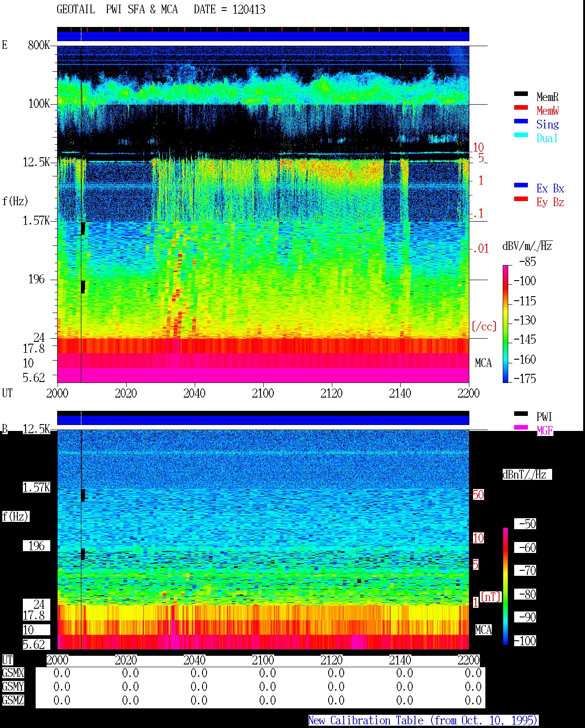Click the f(Hz) label on E panel
Viewport: 585px width, 728px height.
(x=15, y=201)
